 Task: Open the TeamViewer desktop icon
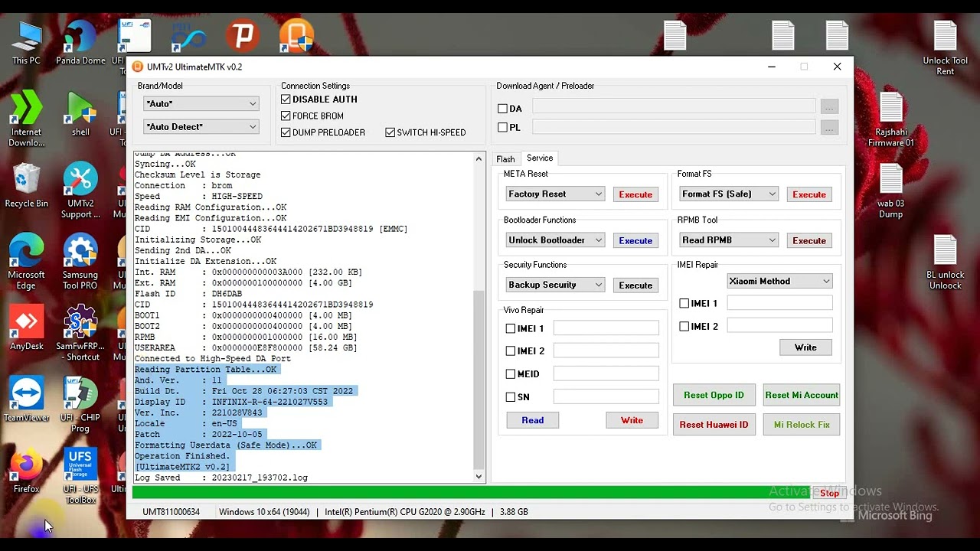coord(26,399)
